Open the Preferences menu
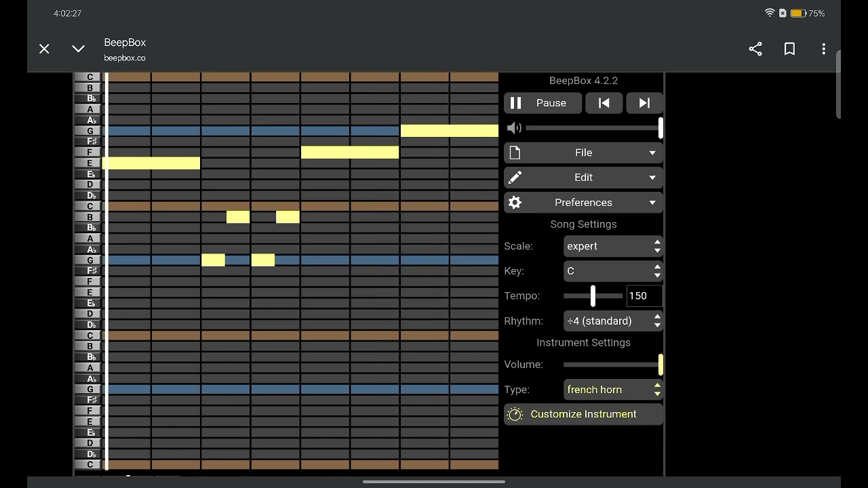 tap(583, 203)
